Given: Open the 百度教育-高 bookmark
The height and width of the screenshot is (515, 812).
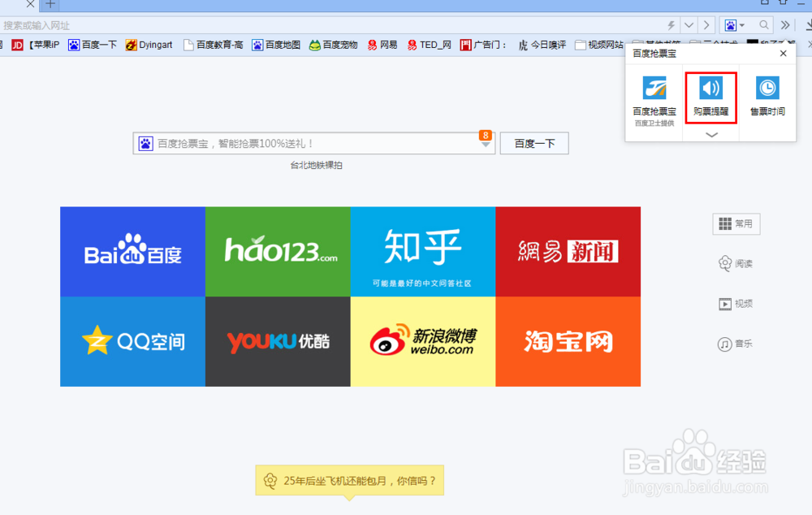Looking at the screenshot, I should click(x=213, y=45).
